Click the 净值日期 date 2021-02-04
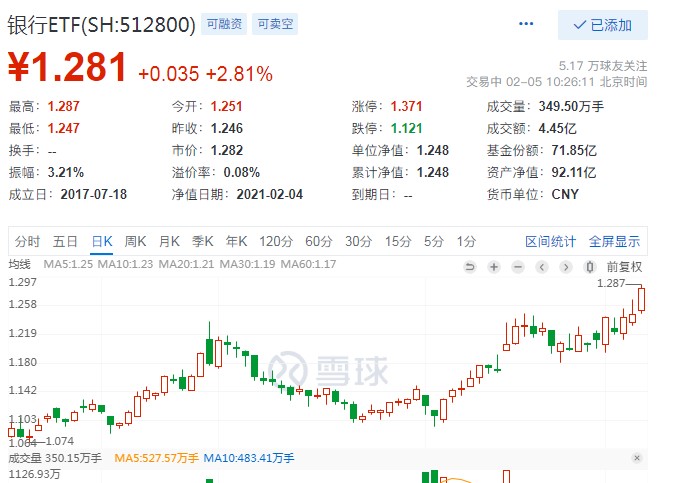This screenshot has height=483, width=679. point(269,194)
